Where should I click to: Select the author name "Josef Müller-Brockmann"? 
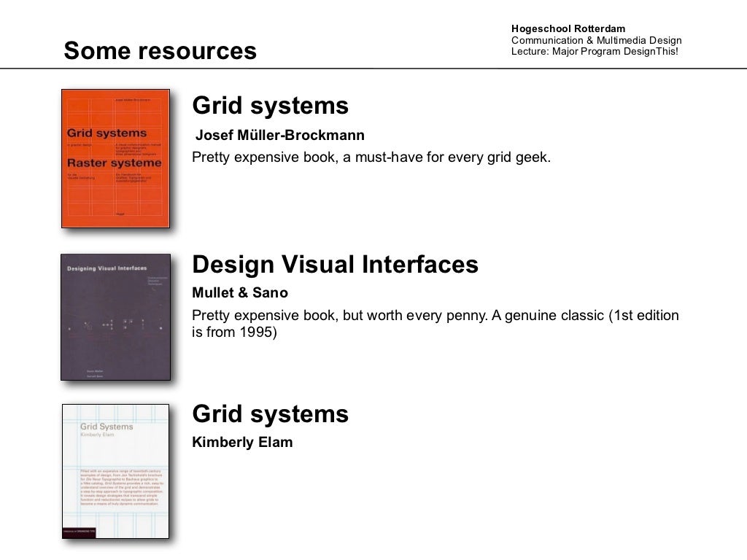(280, 135)
